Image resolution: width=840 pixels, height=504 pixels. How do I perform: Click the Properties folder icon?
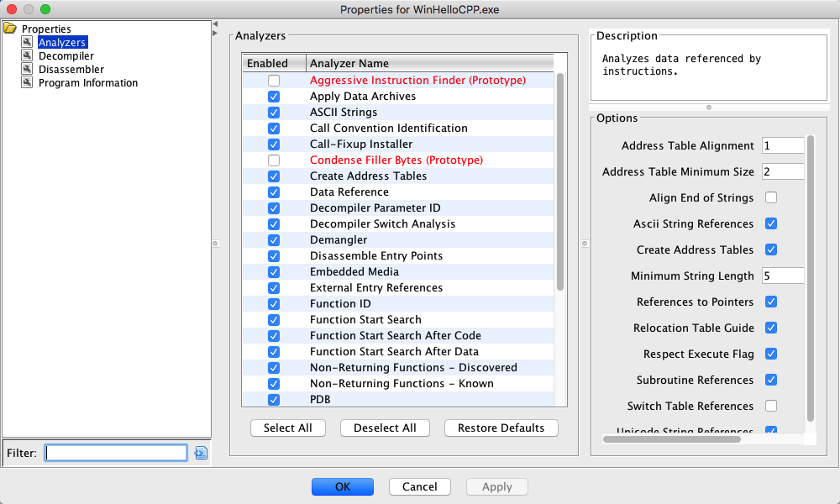10,29
